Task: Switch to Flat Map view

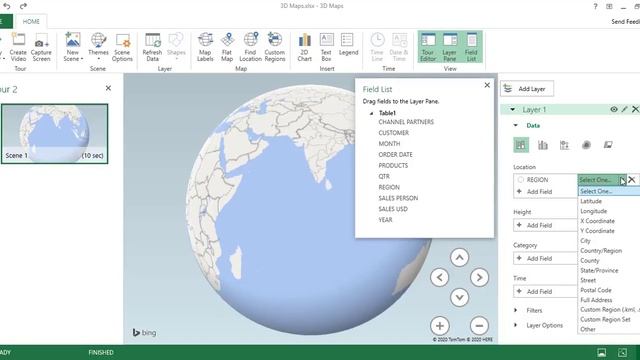Action: [227, 47]
